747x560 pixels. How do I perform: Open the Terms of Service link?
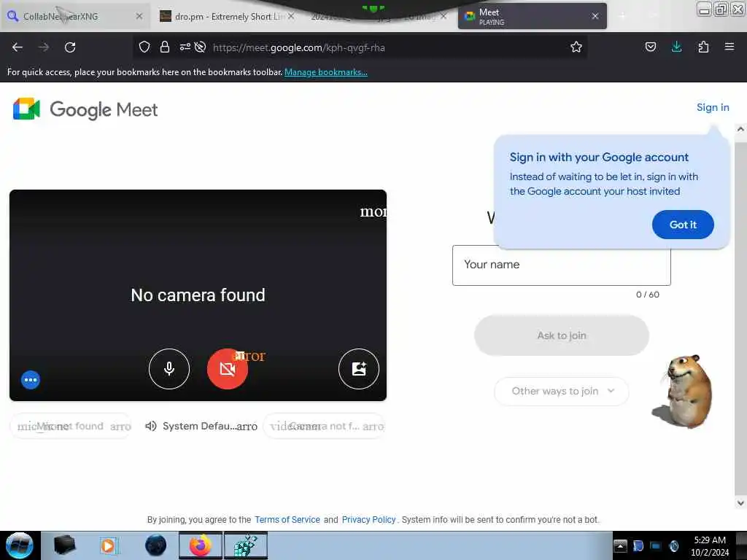click(x=287, y=519)
